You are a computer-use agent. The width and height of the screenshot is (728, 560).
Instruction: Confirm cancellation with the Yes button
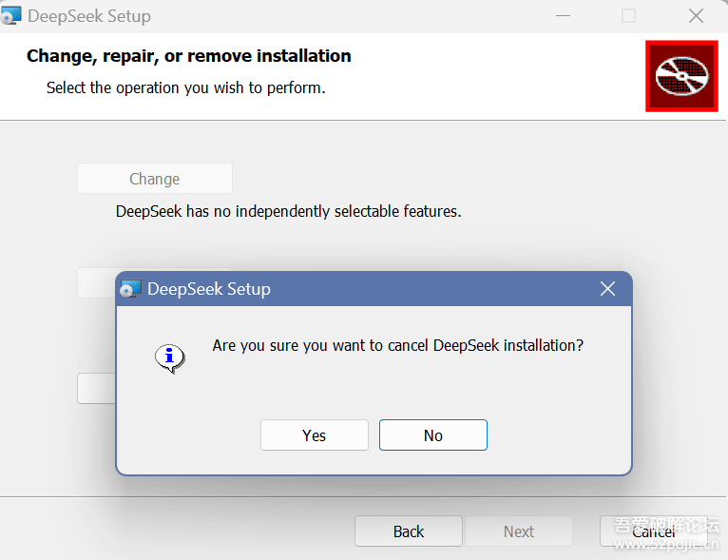click(x=315, y=435)
